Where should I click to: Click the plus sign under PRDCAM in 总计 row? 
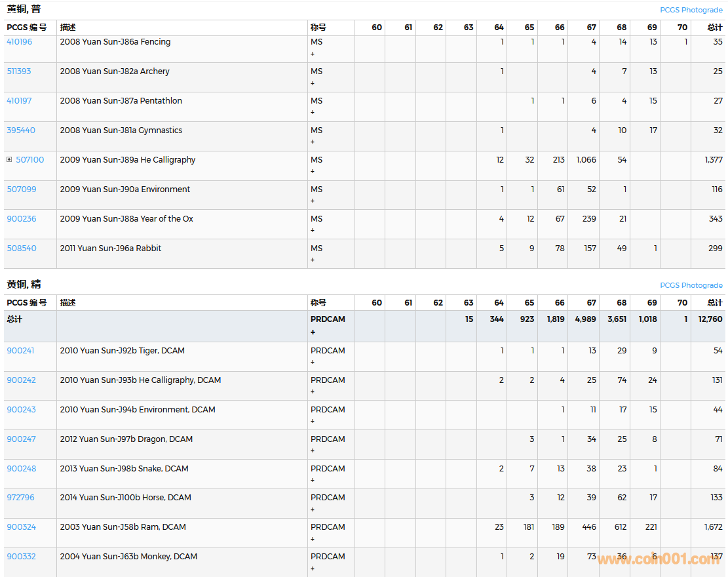pyautogui.click(x=313, y=332)
